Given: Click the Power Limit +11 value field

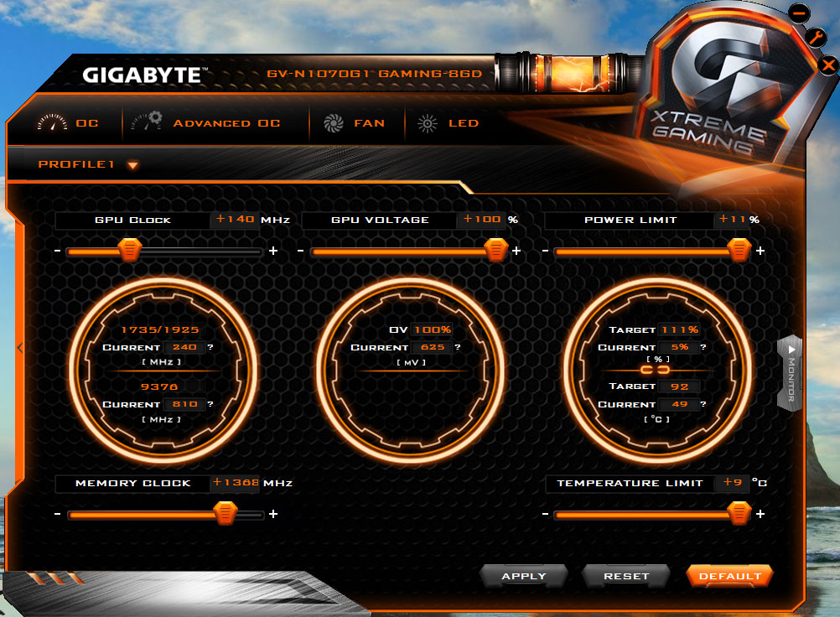Looking at the screenshot, I should tap(732, 220).
